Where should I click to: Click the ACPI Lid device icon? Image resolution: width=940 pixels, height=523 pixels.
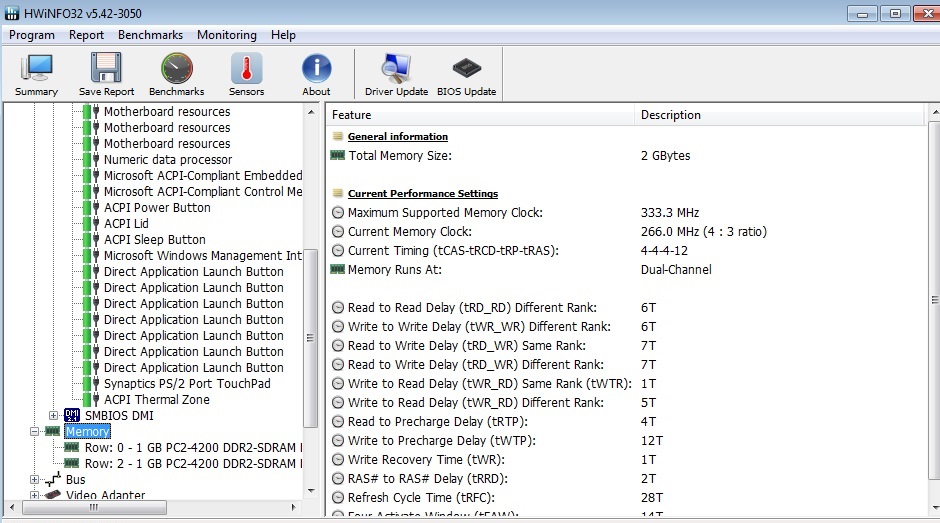[x=91, y=223]
